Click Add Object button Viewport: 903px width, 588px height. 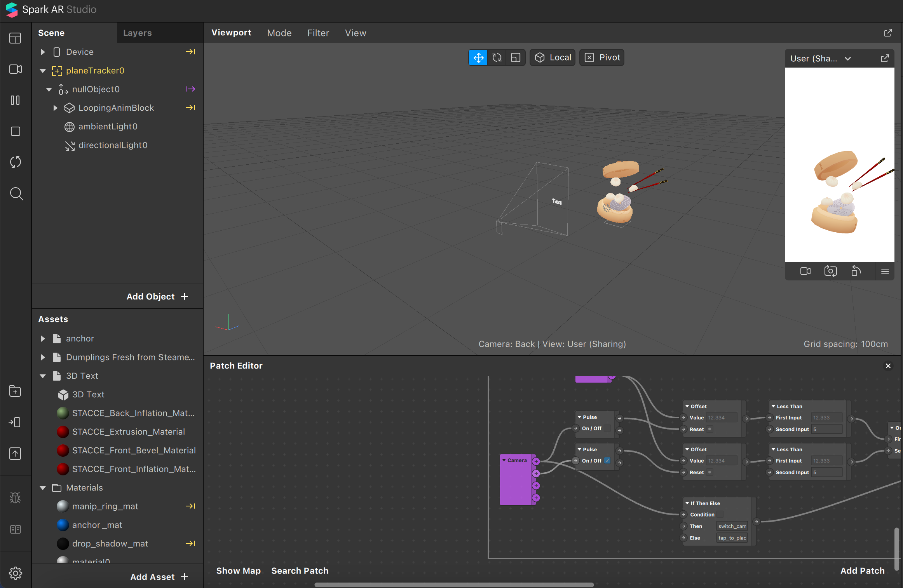tap(157, 296)
